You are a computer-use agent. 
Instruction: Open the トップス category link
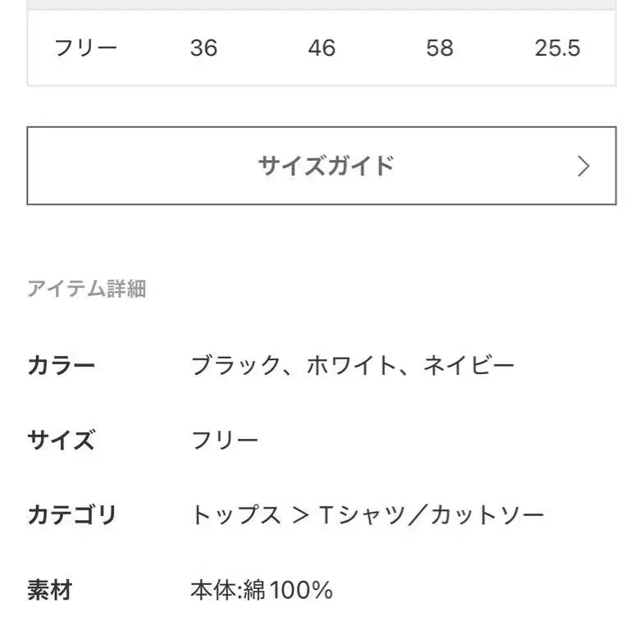(235, 515)
